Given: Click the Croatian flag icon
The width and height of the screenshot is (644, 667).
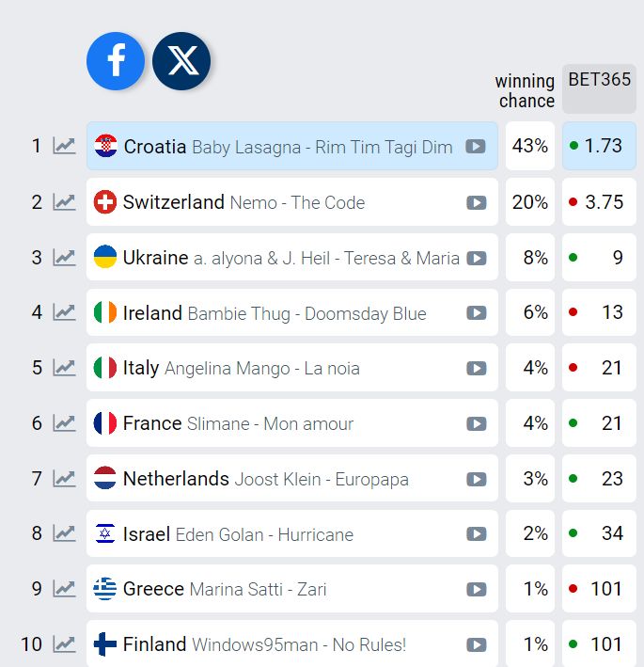Looking at the screenshot, I should pos(105,146).
